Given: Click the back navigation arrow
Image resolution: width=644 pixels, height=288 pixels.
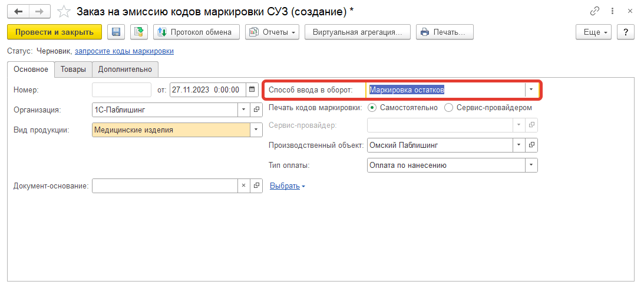Looking at the screenshot, I should [18, 12].
